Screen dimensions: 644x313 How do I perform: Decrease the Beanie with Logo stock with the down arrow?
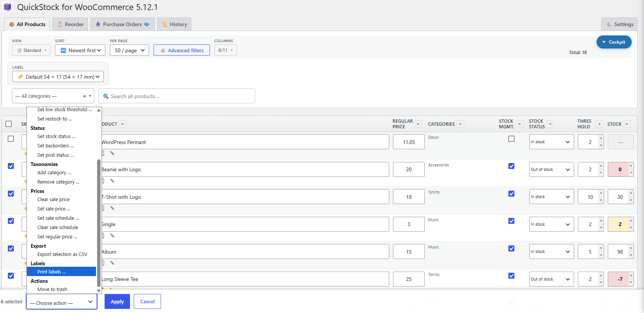pyautogui.click(x=631, y=173)
